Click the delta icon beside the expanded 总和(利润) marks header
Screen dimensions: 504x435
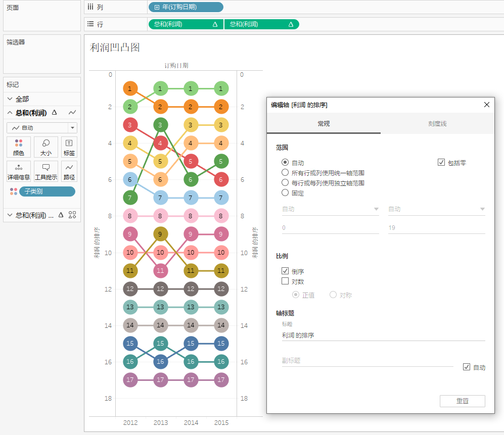coord(54,113)
